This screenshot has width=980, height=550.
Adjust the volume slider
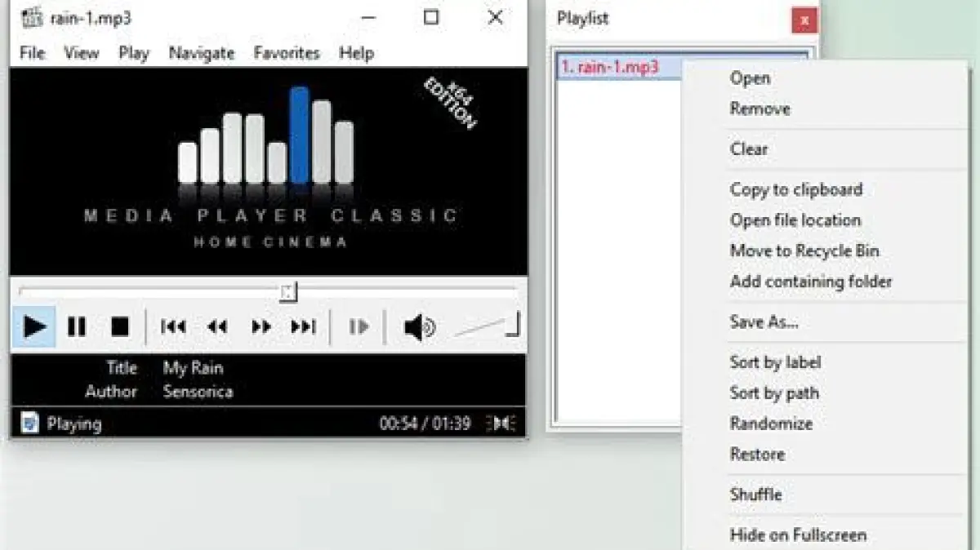point(488,326)
